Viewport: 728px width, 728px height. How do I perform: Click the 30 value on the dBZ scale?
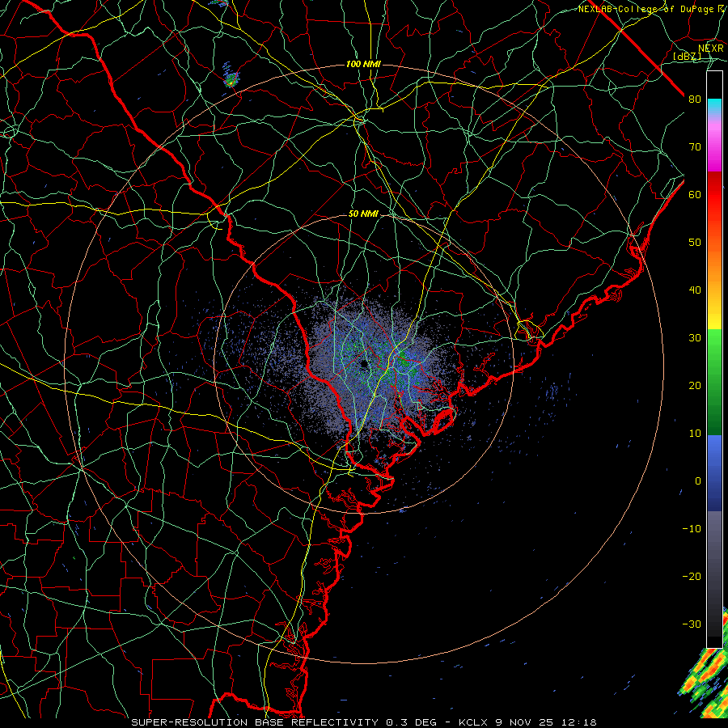click(695, 338)
